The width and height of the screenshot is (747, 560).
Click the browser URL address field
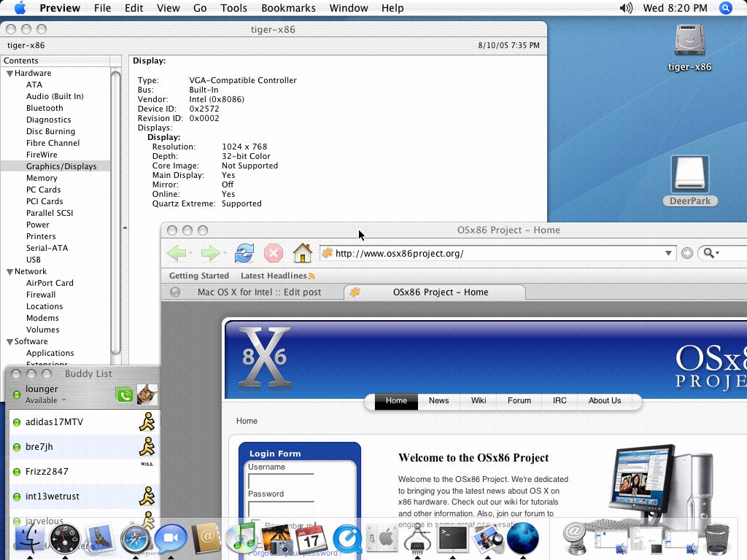(498, 253)
